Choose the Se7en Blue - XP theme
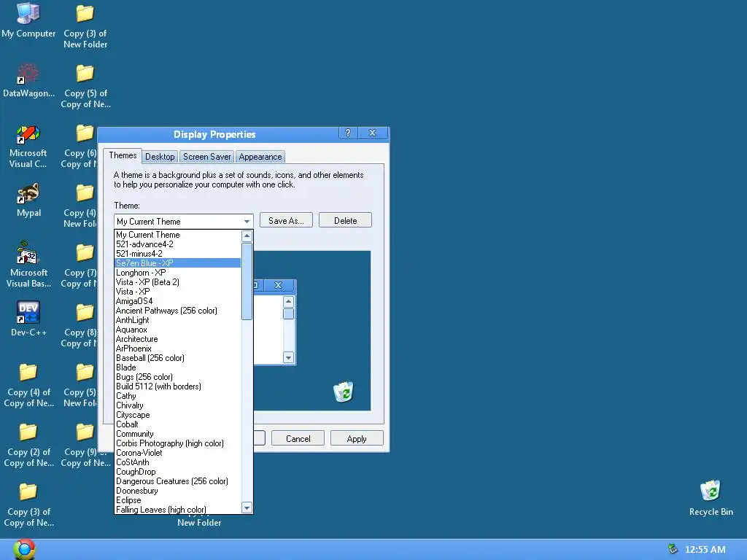This screenshot has height=560, width=747. click(x=178, y=263)
